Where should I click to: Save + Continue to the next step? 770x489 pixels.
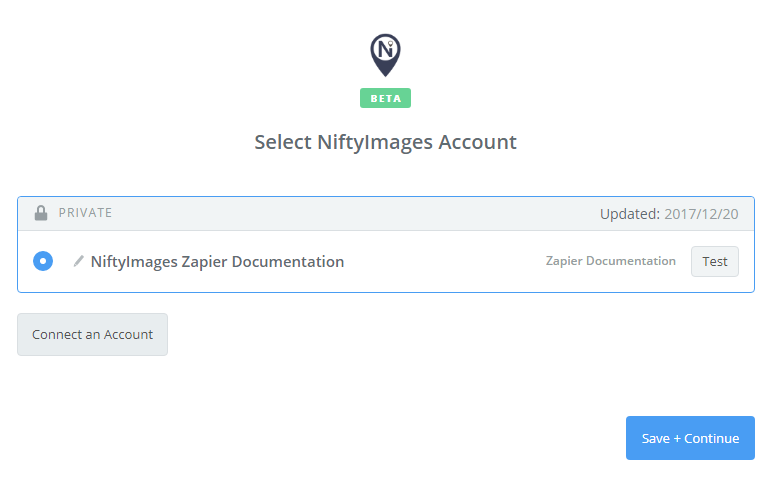point(690,438)
